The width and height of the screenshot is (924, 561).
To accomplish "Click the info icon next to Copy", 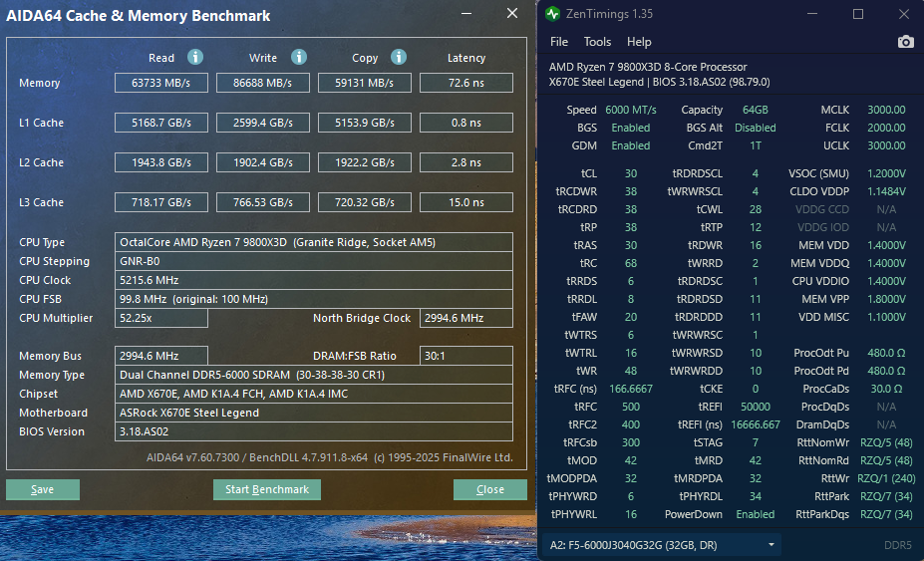I will point(399,57).
